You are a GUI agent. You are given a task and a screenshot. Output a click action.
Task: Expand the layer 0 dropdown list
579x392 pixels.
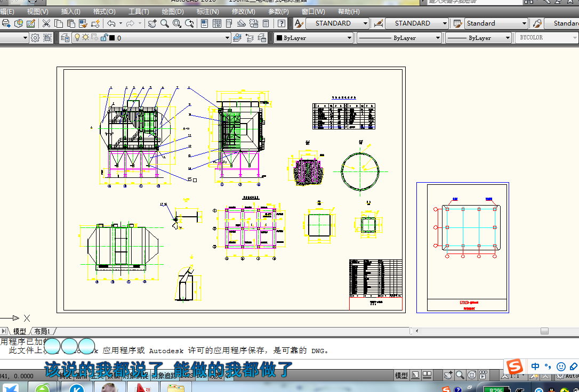(x=227, y=38)
